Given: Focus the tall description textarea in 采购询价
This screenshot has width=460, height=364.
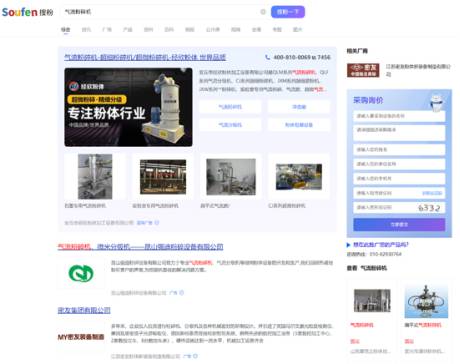Looking at the screenshot, I should (399, 133).
